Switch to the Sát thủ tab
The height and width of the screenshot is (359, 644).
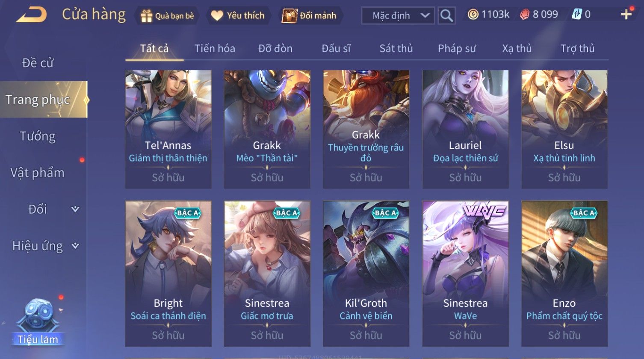pos(396,48)
